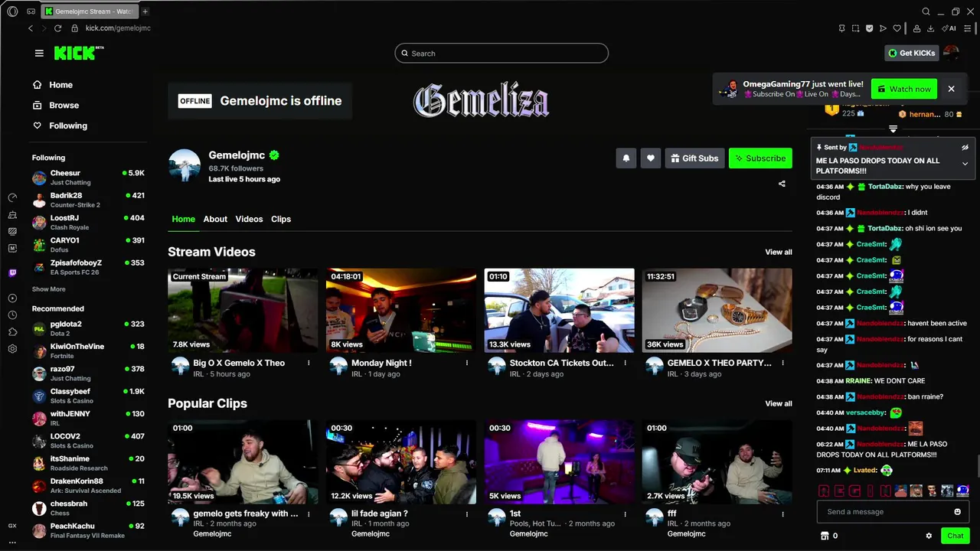The width and height of the screenshot is (980, 551).
Task: Open extensions cube in Opera sidebar
Action: coord(12,332)
